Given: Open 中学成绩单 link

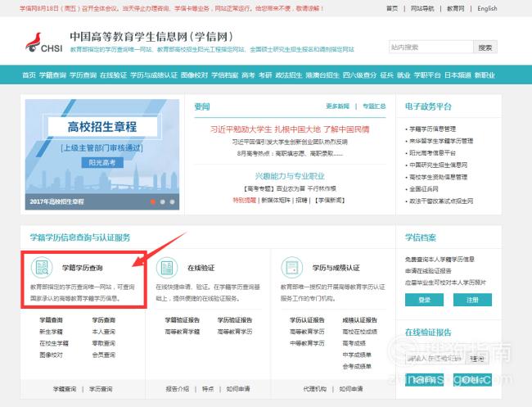Looking at the screenshot, I should tap(357, 355).
